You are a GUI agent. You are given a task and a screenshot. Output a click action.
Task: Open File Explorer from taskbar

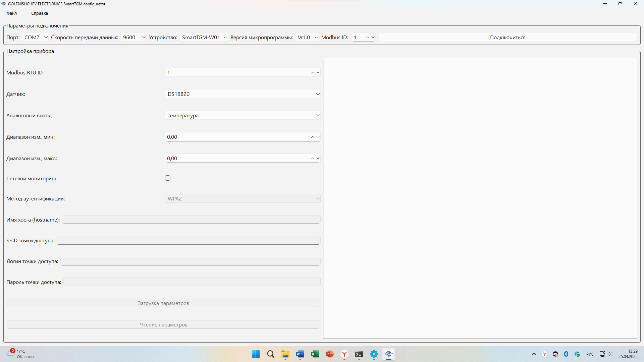pos(285,354)
